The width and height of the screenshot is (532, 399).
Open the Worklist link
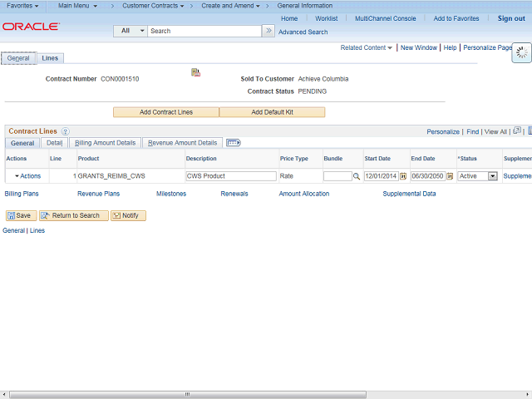pyautogui.click(x=327, y=18)
